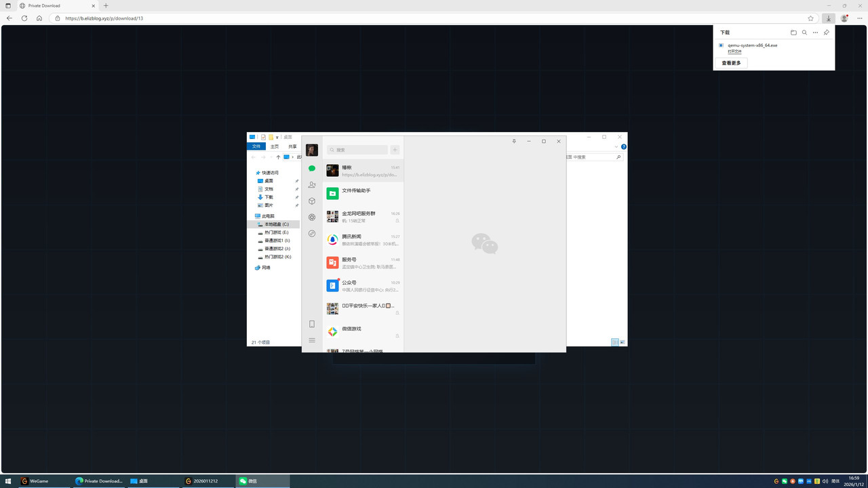Screen dimensions: 868x488
Task: Refresh the Edge page
Action: (24, 18)
